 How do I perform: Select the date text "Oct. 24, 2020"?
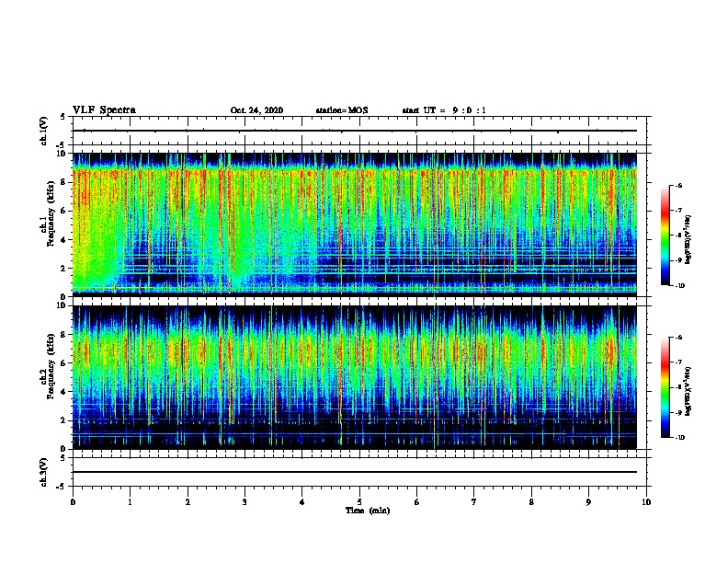256,110
